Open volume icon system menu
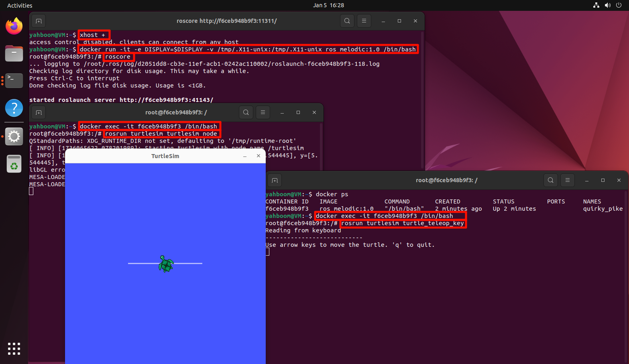 (x=608, y=5)
